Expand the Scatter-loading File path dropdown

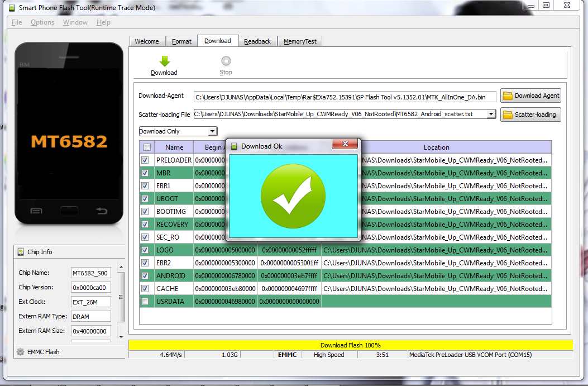pos(491,113)
